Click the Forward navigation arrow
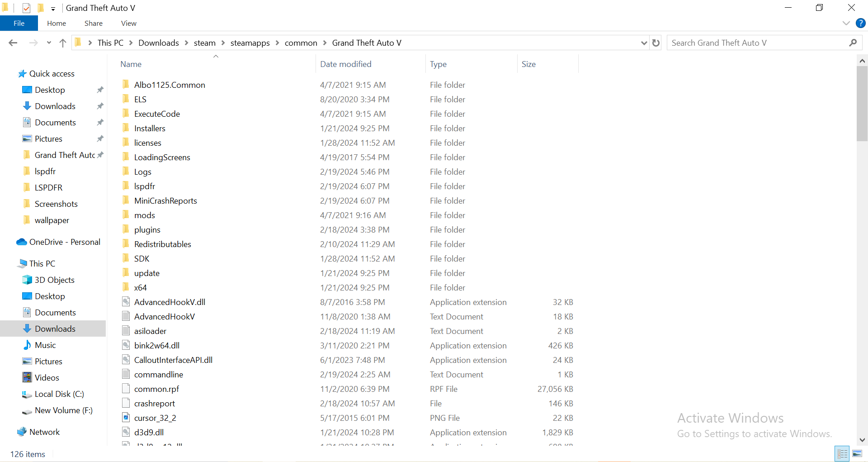This screenshot has height=462, width=868. [33, 43]
